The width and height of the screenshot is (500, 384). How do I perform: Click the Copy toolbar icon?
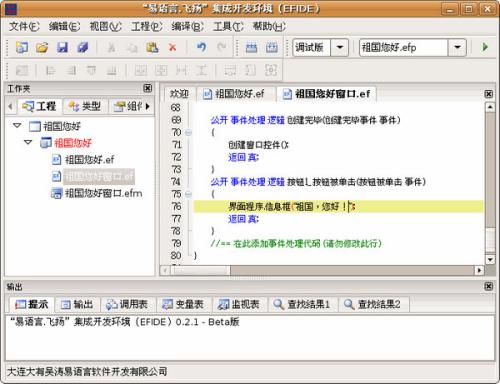pyautogui.click(x=132, y=47)
